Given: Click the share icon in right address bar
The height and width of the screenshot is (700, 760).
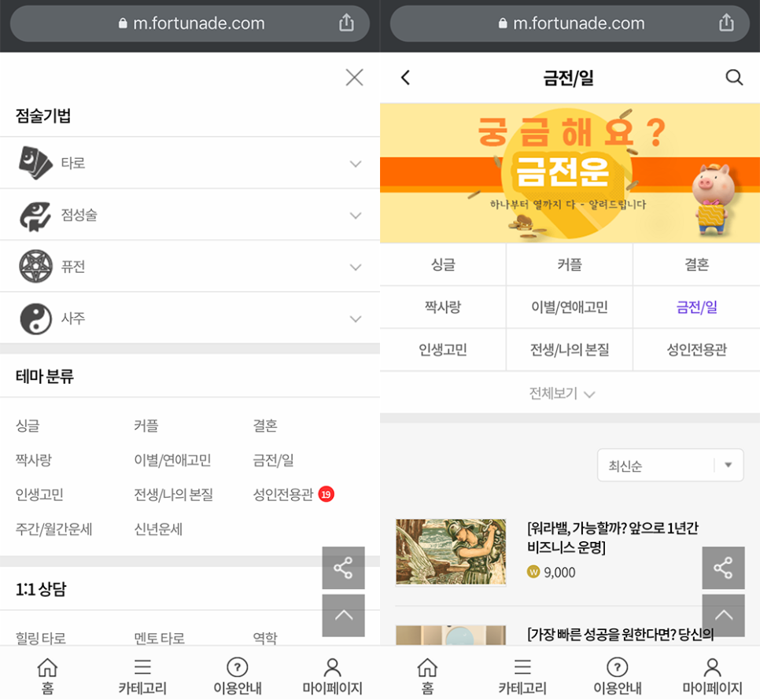Looking at the screenshot, I should [x=726, y=23].
